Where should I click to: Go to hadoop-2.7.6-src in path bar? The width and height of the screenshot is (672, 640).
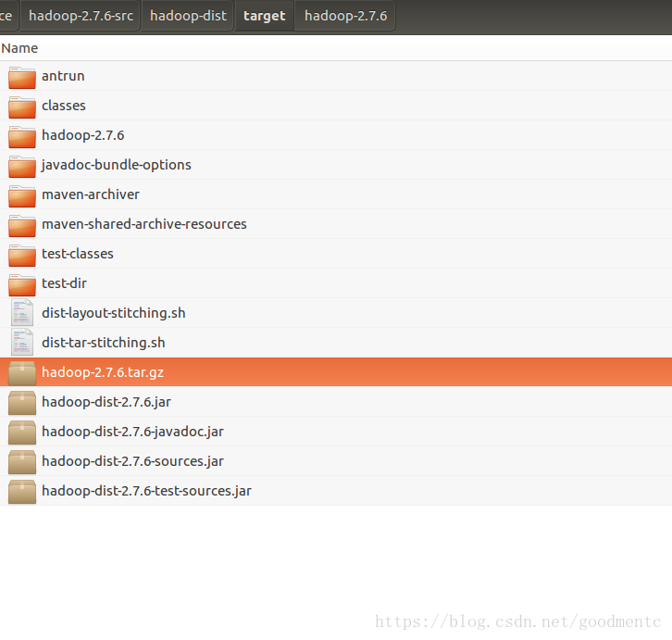[x=81, y=16]
